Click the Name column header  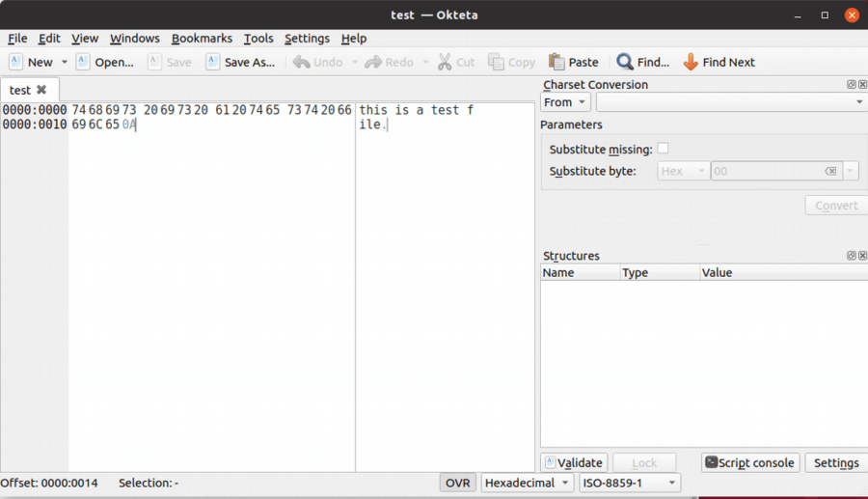coord(580,272)
